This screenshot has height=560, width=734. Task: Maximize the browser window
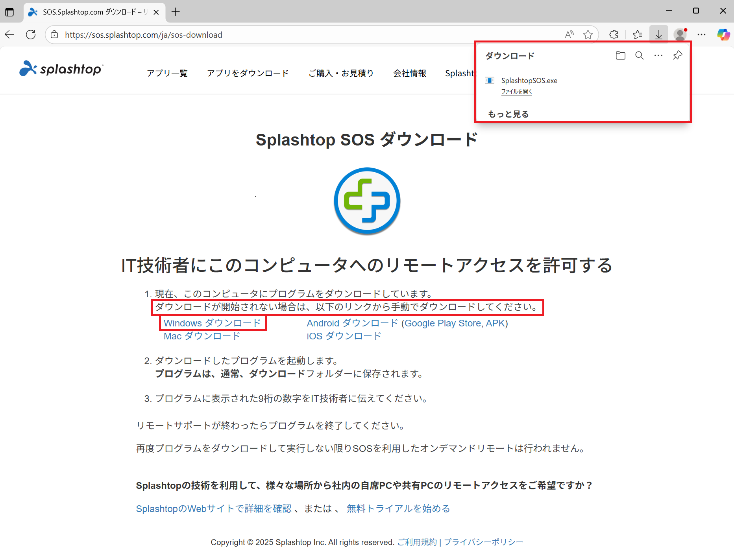tap(696, 11)
